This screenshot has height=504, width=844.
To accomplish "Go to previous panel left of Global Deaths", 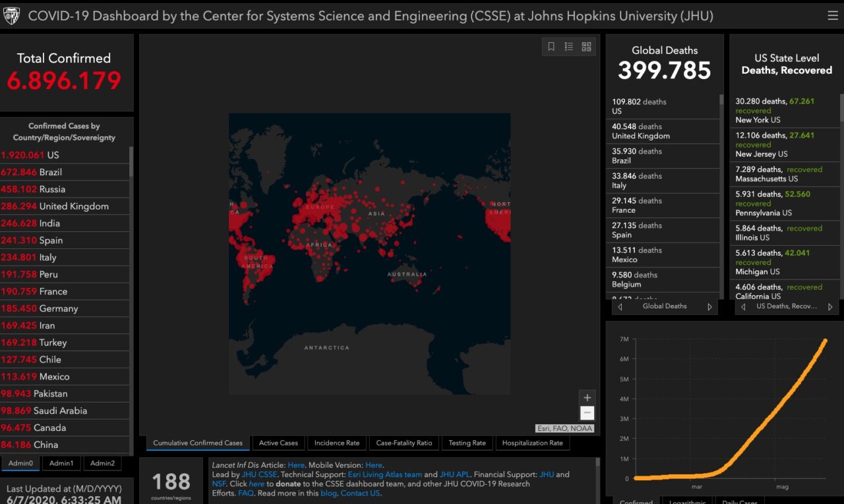I will click(620, 306).
